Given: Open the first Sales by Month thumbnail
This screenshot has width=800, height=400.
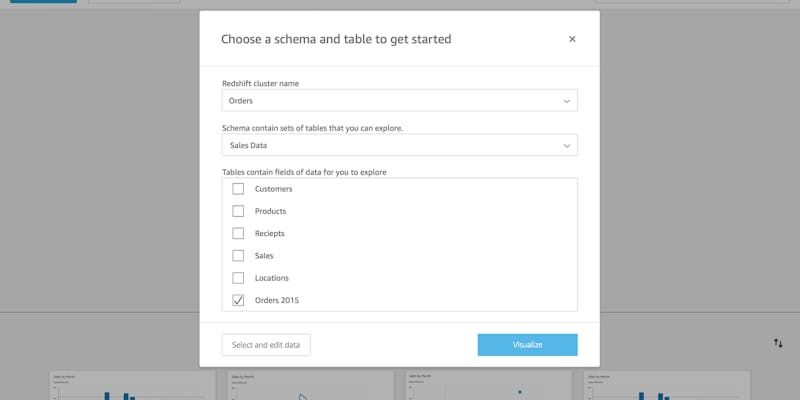Looking at the screenshot, I should point(130,387).
